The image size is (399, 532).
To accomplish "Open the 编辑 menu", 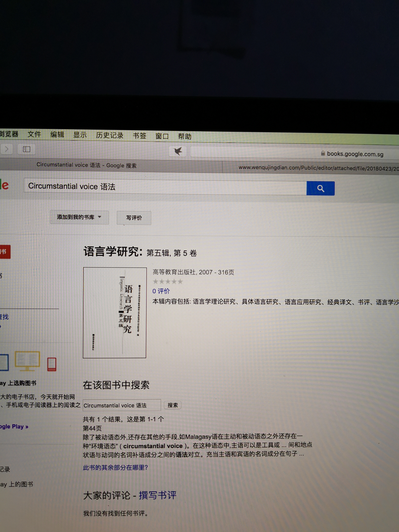I will [57, 134].
